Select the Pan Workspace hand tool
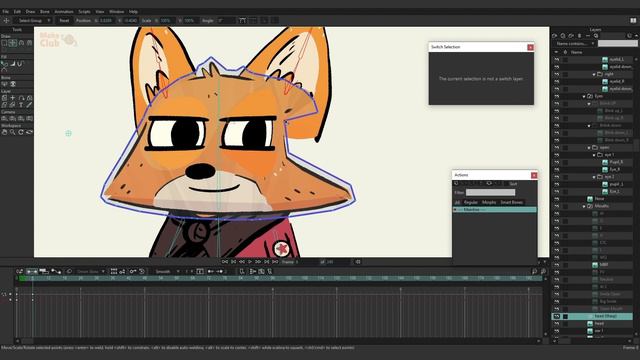The width and height of the screenshot is (640, 360). [x=4, y=132]
